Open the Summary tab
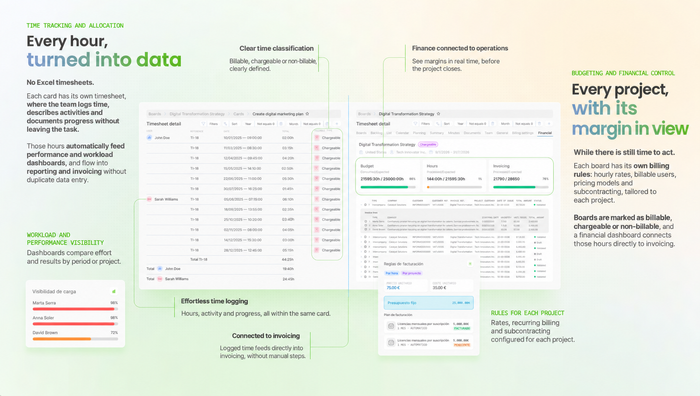Image resolution: width=700 pixels, height=396 pixels. coord(437,133)
